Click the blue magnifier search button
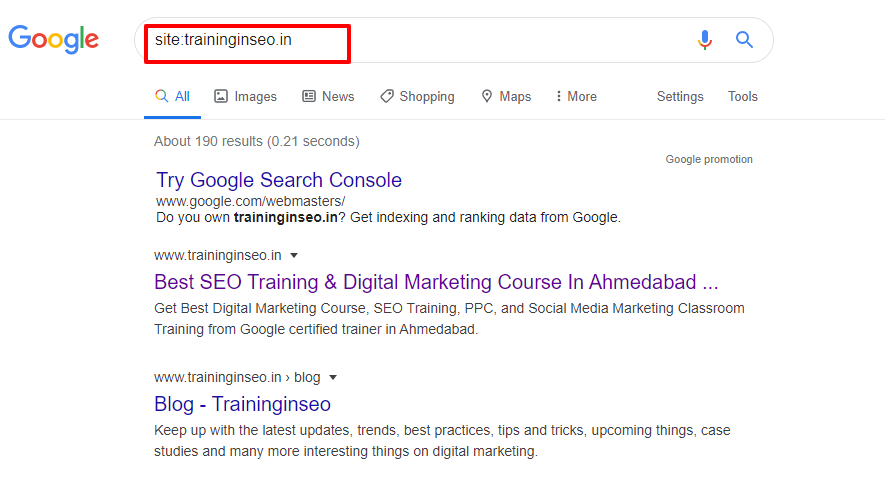Image resolution: width=885 pixels, height=481 pixels. click(x=744, y=40)
